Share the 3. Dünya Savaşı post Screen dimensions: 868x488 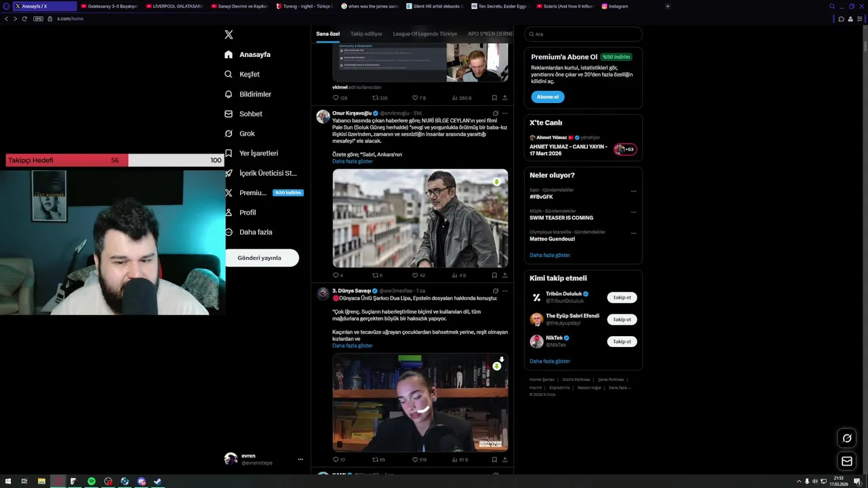point(505,460)
